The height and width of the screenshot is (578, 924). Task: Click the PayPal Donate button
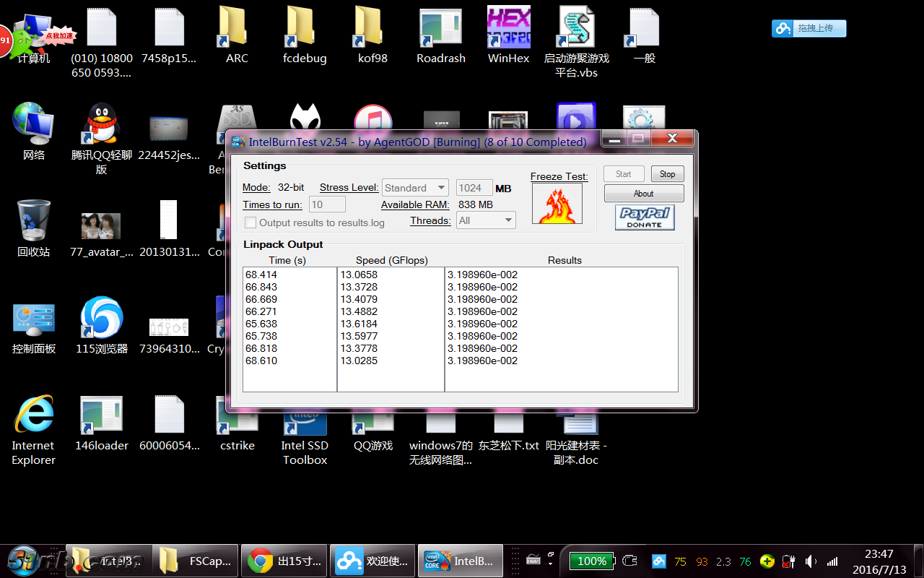[645, 217]
